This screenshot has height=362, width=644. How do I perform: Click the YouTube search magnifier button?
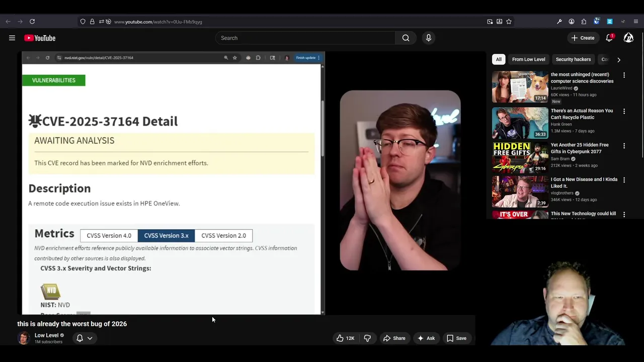click(406, 38)
